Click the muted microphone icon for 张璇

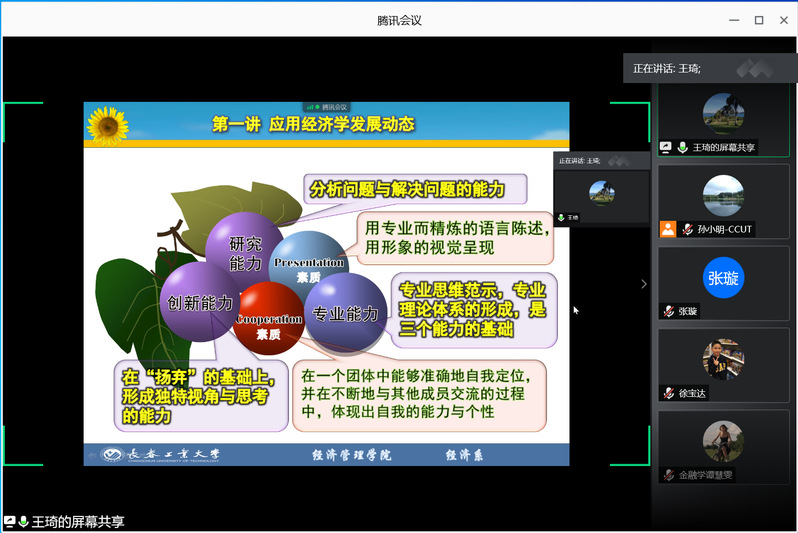pyautogui.click(x=667, y=311)
